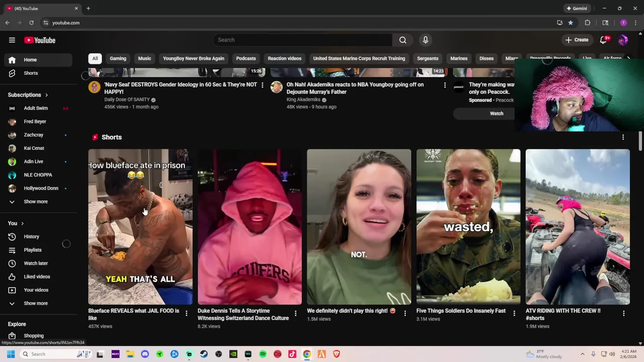
Task: Bookmark this page with star icon
Action: pos(570,23)
